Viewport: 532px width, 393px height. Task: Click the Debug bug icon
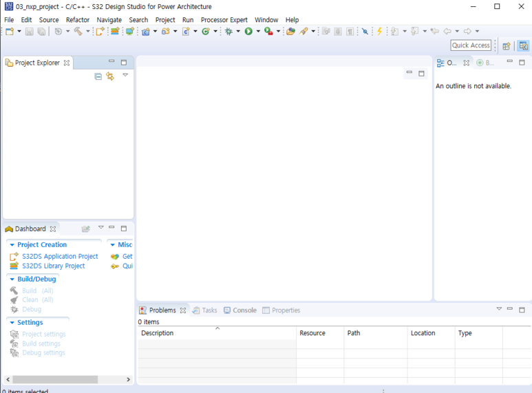coord(228,32)
